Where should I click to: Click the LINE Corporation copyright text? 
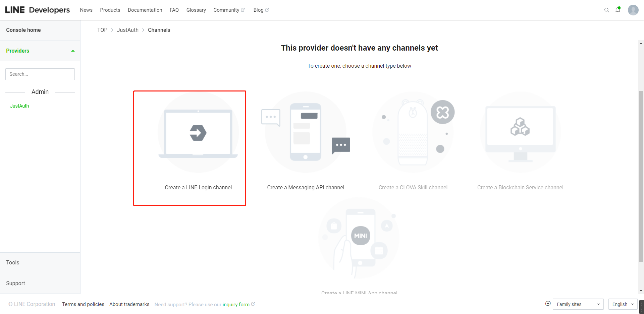pos(32,304)
